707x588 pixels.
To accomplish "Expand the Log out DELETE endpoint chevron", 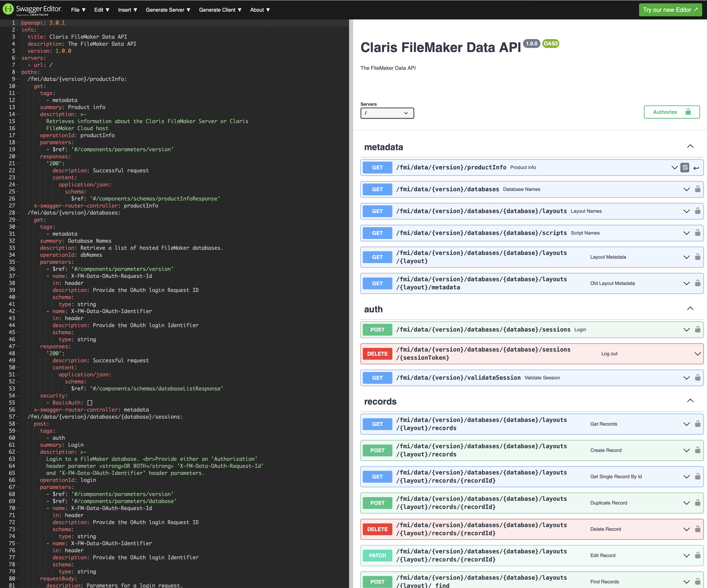I will (x=697, y=354).
